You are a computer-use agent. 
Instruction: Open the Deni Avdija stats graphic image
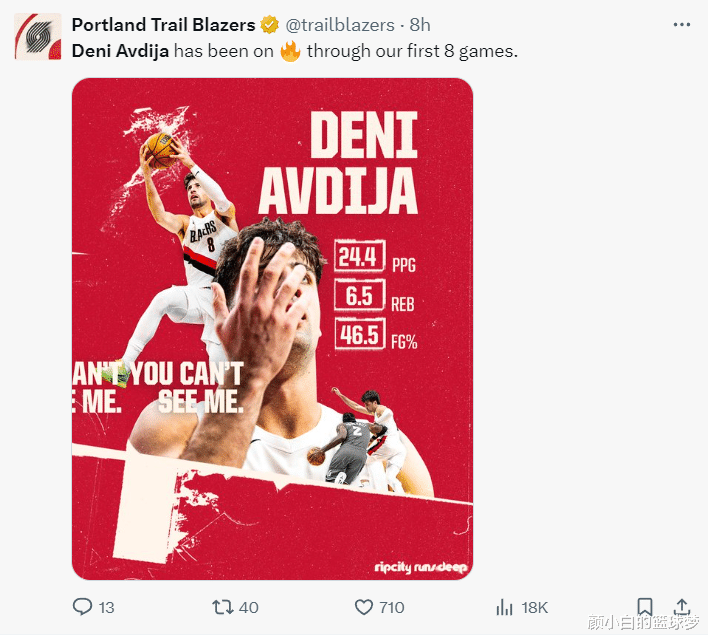point(272,329)
